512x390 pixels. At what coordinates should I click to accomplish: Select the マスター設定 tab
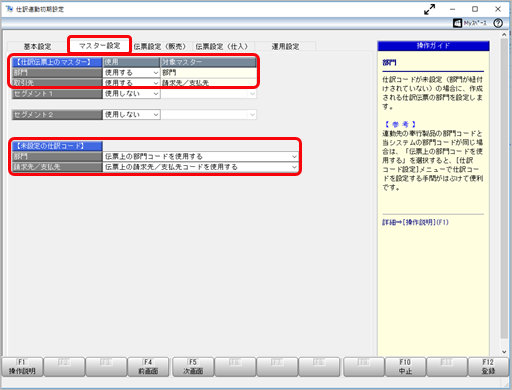99,45
